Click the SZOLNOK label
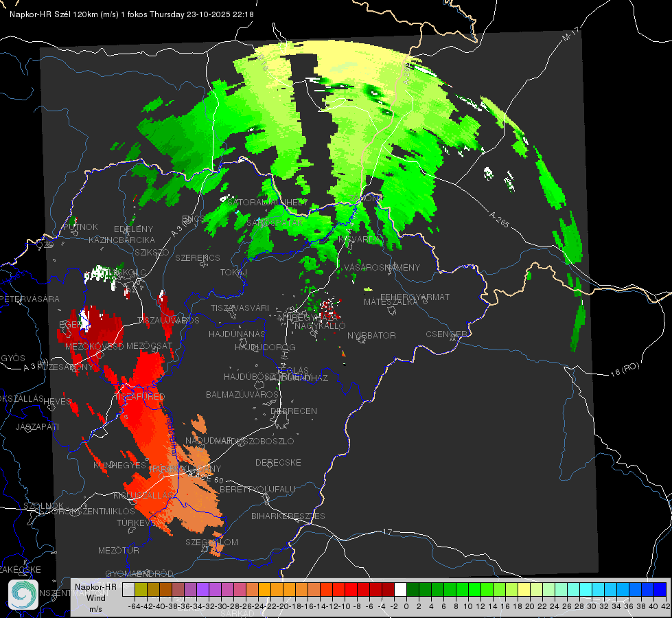Viewport: 672px width, 618px height. 43,505
